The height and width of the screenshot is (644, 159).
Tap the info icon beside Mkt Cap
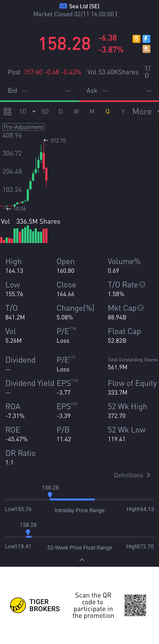(141, 308)
